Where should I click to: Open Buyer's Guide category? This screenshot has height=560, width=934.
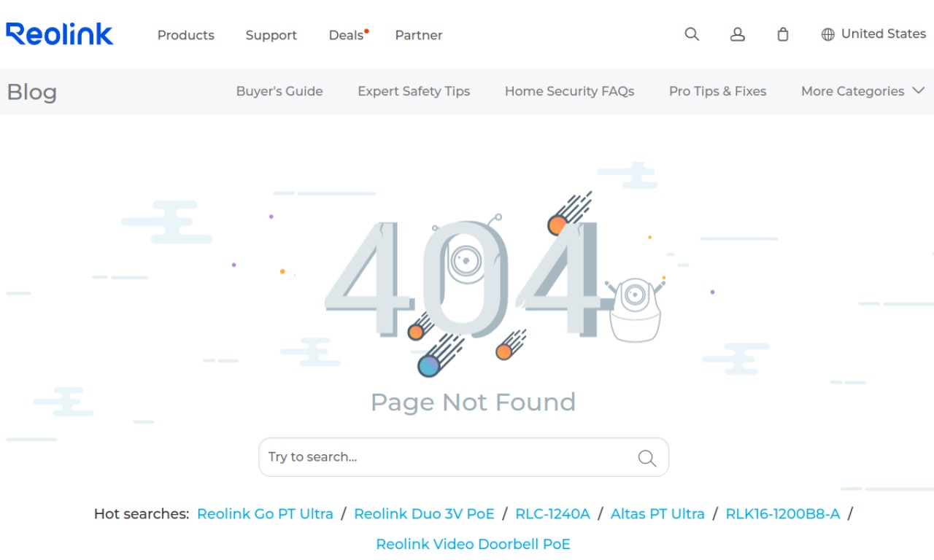279,91
